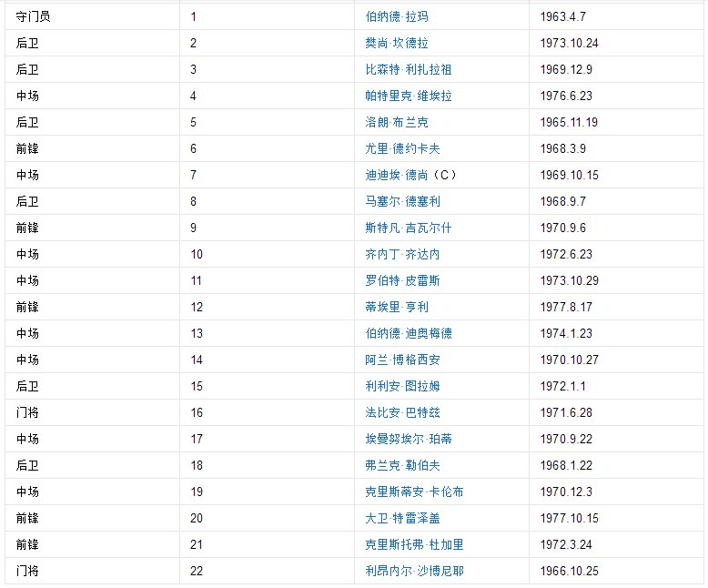Click the birthdate cell 1972.6.23
The image size is (708, 588).
coord(565,254)
